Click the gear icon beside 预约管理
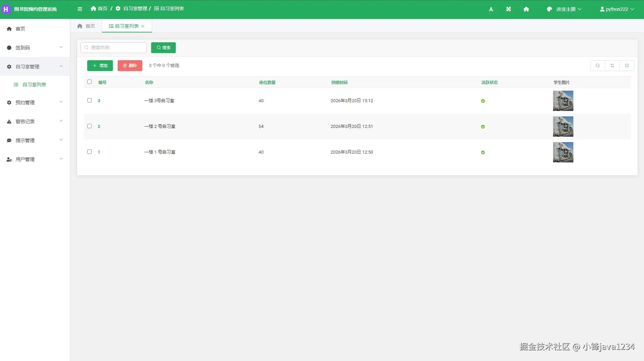This screenshot has width=644, height=361. [x=9, y=103]
